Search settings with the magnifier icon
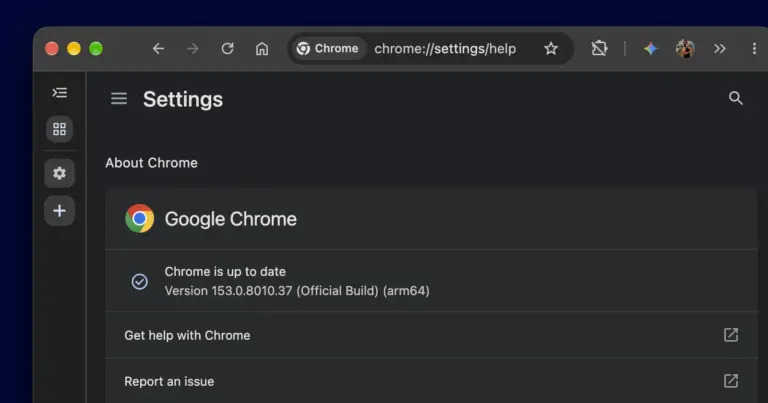768x403 pixels. (736, 98)
